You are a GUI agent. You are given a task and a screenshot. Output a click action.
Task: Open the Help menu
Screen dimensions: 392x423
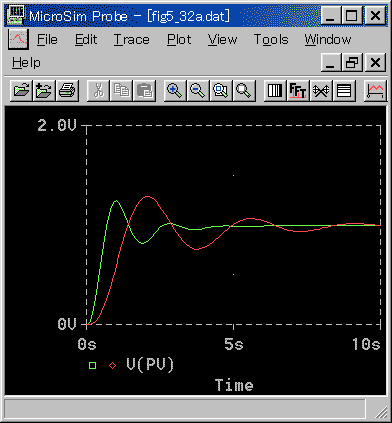pos(26,62)
